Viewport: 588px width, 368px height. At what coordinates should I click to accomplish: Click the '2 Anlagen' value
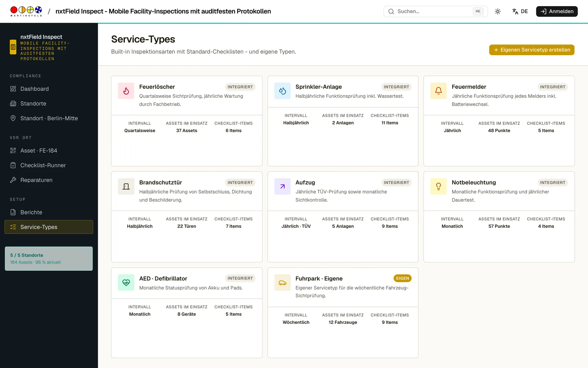pos(343,123)
